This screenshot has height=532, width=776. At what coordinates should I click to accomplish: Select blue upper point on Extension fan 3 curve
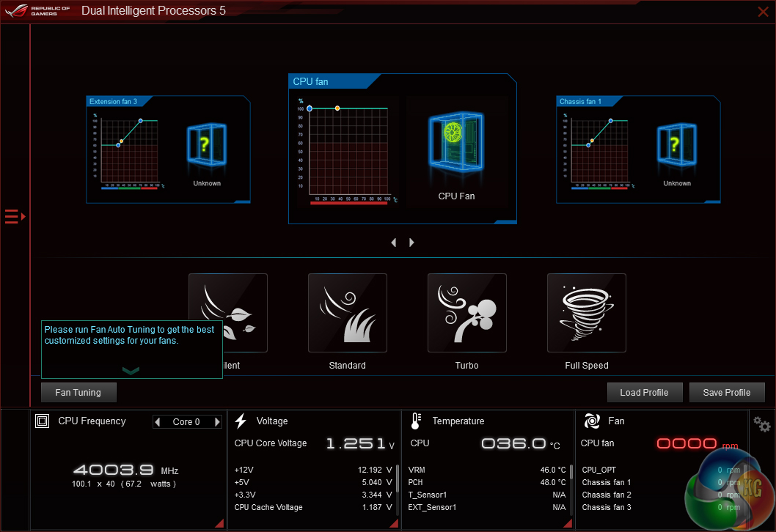click(x=141, y=121)
